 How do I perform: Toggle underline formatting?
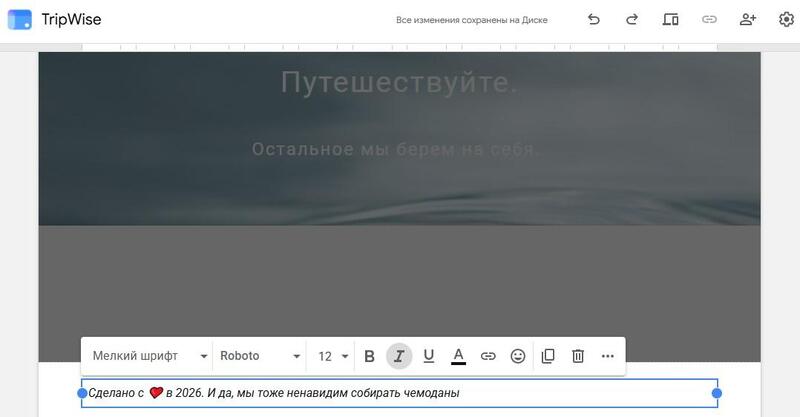click(429, 356)
